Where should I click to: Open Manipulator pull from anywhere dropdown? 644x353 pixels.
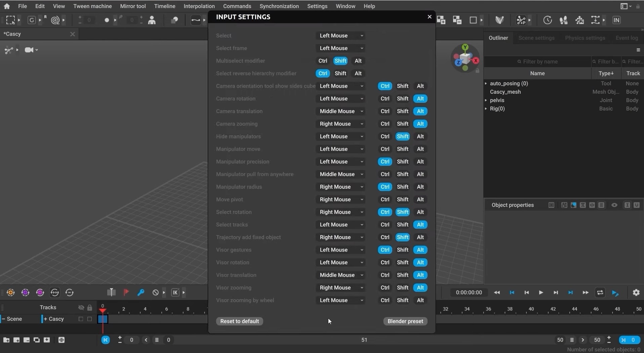(340, 174)
